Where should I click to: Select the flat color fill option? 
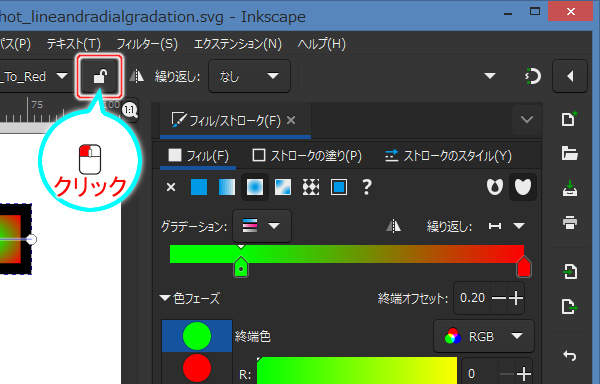[x=199, y=187]
